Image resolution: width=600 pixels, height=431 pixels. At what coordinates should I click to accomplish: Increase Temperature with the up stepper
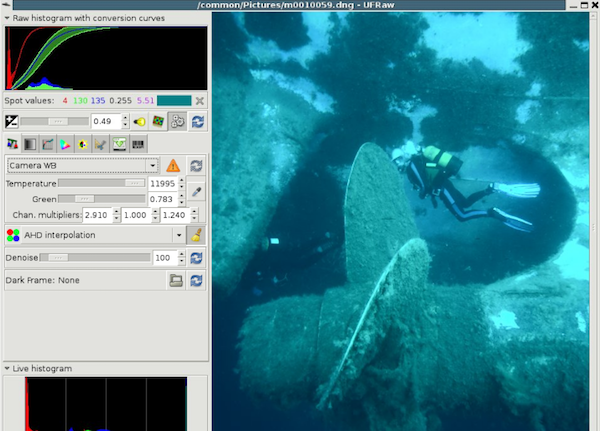click(182, 181)
